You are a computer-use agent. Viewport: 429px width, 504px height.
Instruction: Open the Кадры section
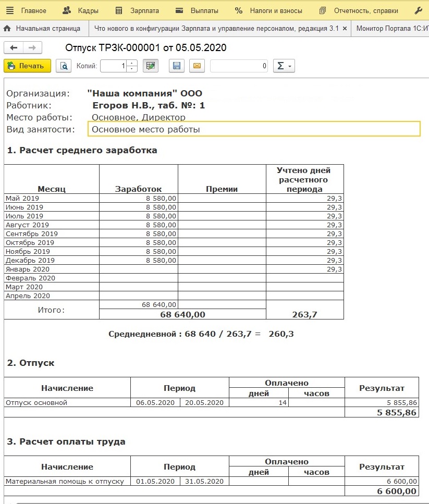click(88, 10)
